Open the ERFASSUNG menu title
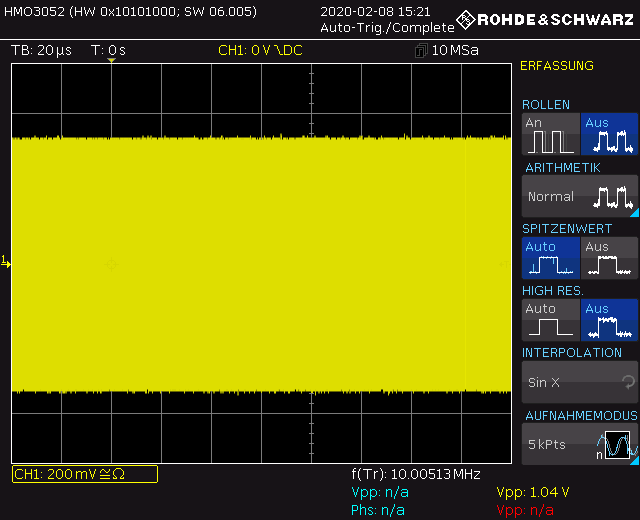This screenshot has height=520, width=640. pos(557,66)
